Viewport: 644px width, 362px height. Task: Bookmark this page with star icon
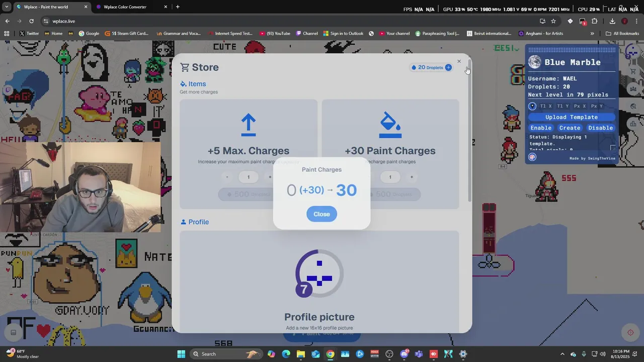pos(553,21)
